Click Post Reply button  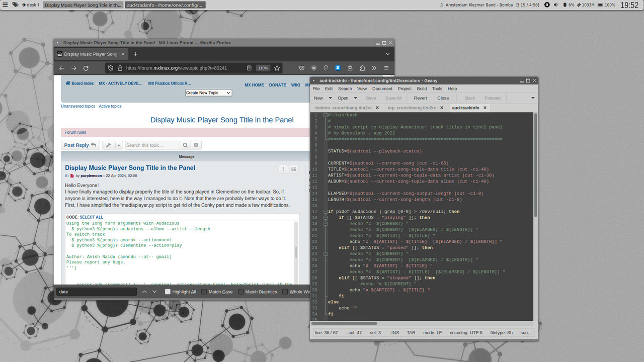pyautogui.click(x=80, y=145)
